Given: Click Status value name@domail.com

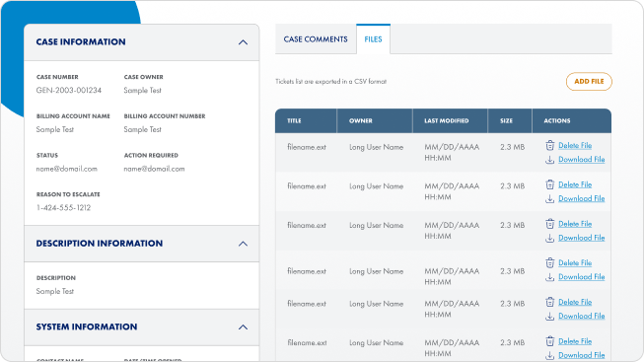Looking at the screenshot, I should point(66,169).
